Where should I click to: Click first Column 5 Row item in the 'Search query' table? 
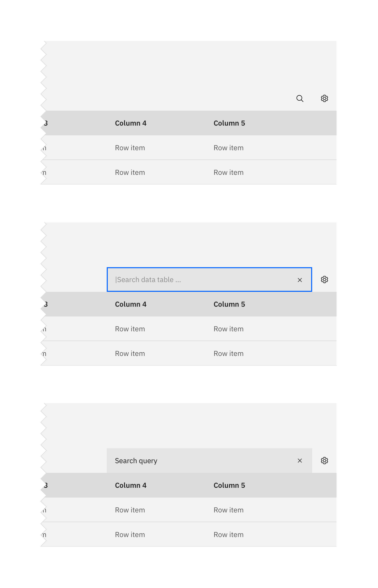tap(229, 510)
